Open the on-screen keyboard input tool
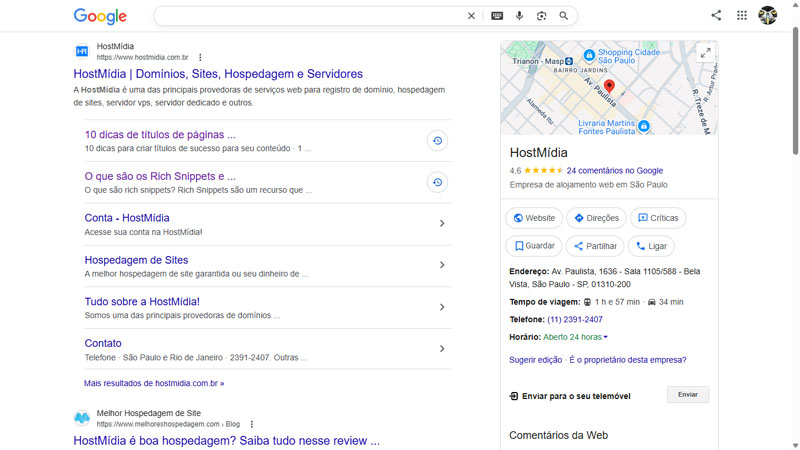 [497, 16]
